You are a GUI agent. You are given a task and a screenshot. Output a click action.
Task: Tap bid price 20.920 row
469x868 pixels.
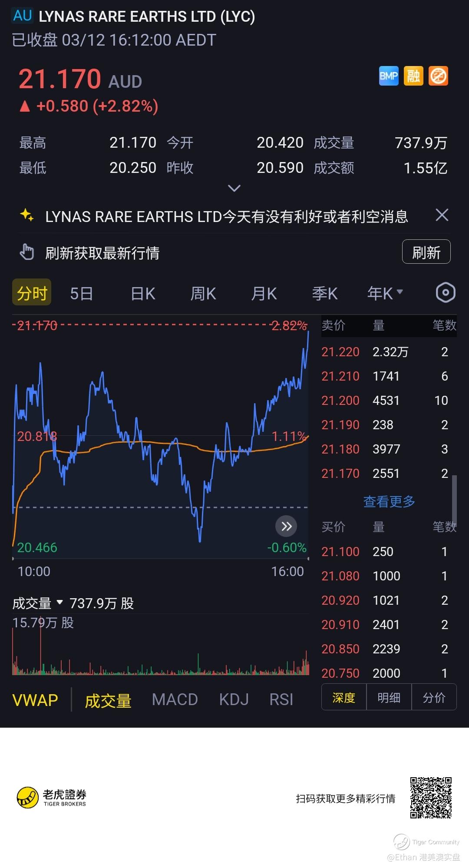(389, 600)
